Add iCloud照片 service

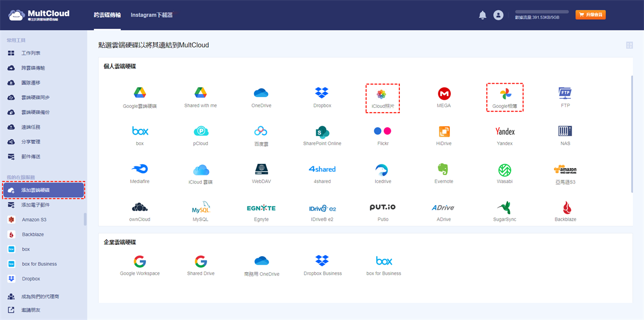pyautogui.click(x=382, y=98)
